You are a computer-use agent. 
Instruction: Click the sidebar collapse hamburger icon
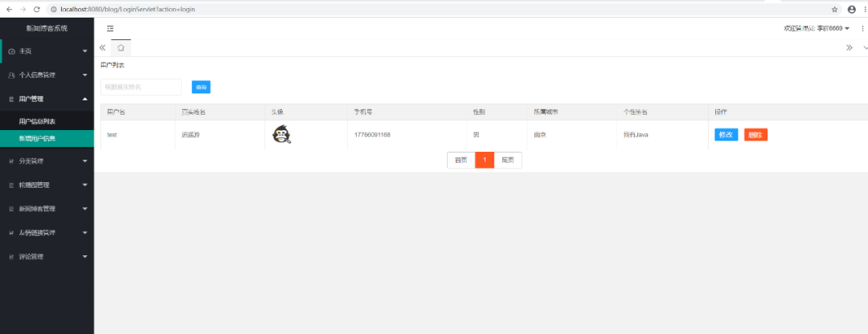pyautogui.click(x=110, y=28)
